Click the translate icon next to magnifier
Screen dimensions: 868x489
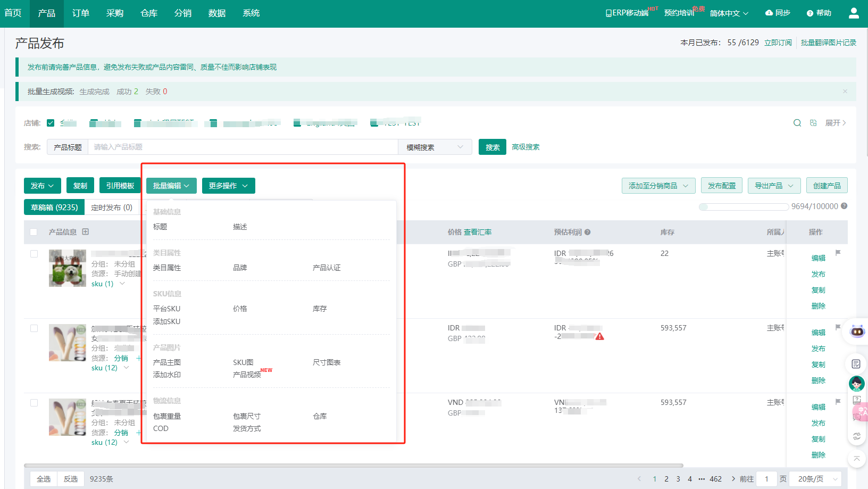[x=813, y=123]
